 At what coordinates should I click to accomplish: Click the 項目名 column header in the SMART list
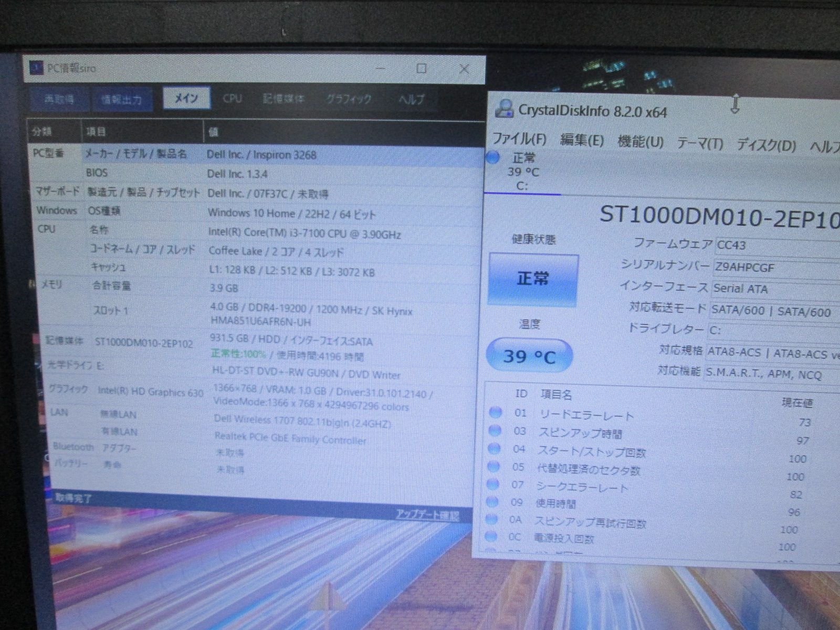point(556,394)
